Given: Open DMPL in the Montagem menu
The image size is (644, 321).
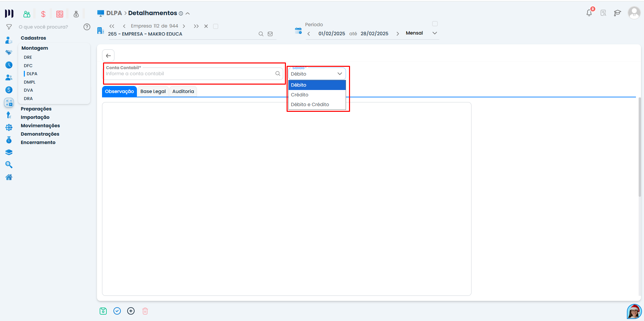Looking at the screenshot, I should 30,82.
